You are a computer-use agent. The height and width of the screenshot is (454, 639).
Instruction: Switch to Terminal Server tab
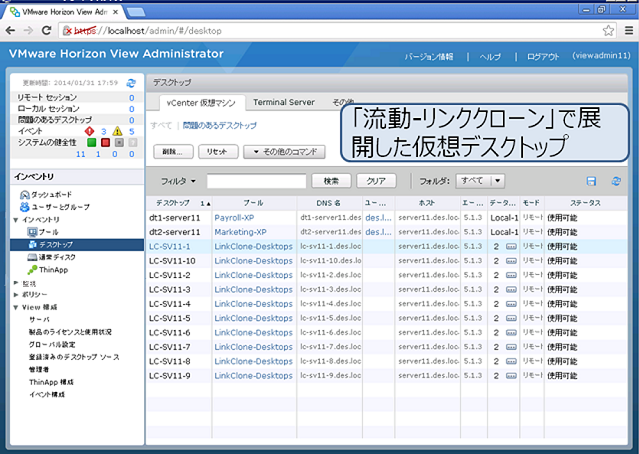284,102
